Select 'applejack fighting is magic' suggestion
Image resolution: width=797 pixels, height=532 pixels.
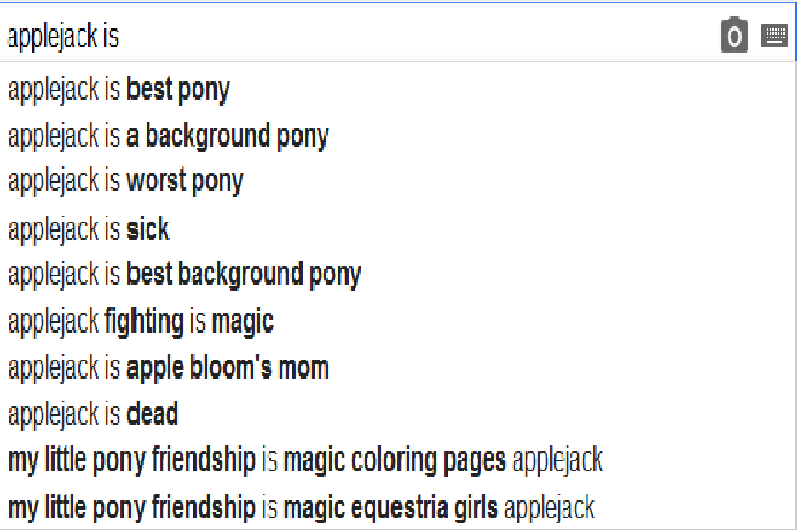click(x=141, y=321)
